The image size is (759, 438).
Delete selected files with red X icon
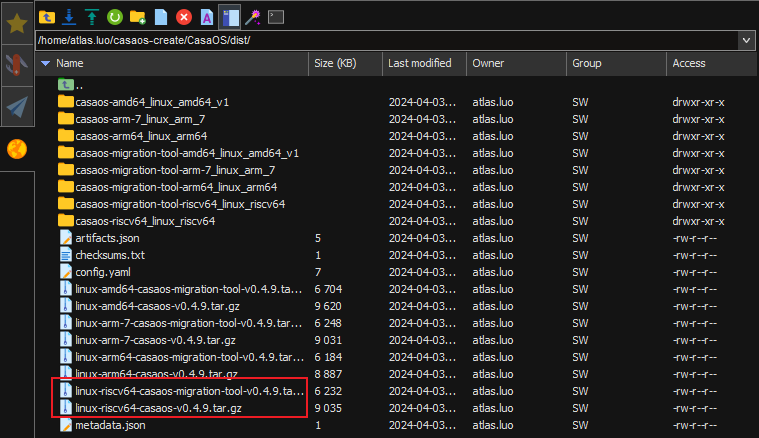pyautogui.click(x=184, y=17)
